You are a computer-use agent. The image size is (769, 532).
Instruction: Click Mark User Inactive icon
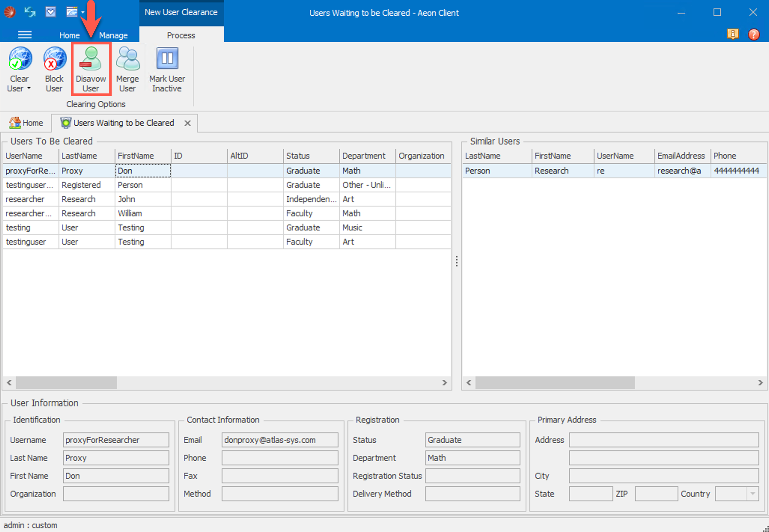pos(167,59)
